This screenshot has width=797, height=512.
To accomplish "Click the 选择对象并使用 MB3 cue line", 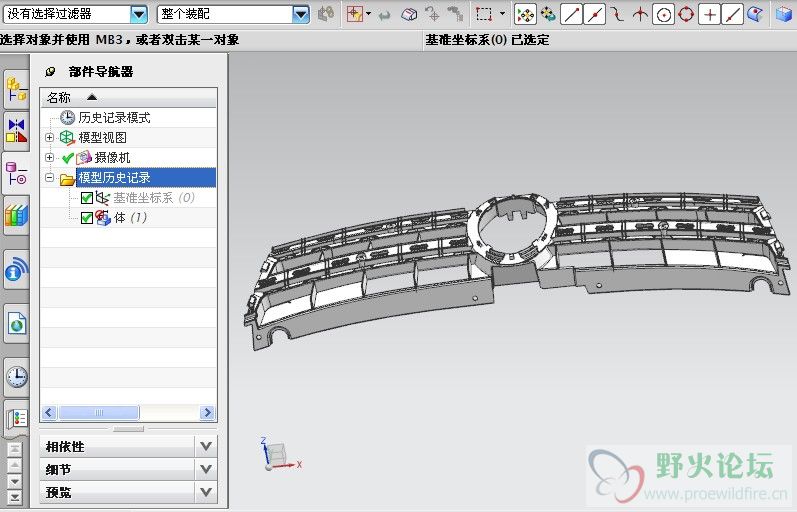I will coord(119,40).
